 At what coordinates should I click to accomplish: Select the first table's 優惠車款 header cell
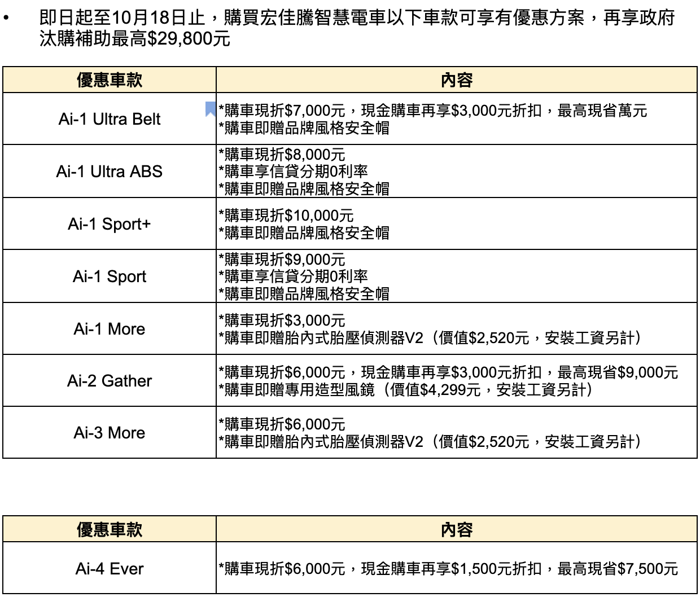110,80
